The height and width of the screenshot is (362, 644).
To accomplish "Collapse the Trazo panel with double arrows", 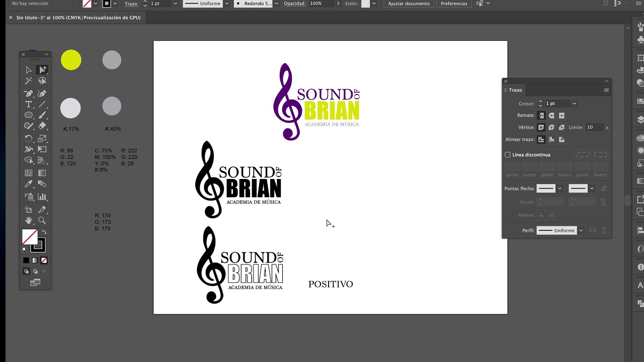I will (x=607, y=81).
